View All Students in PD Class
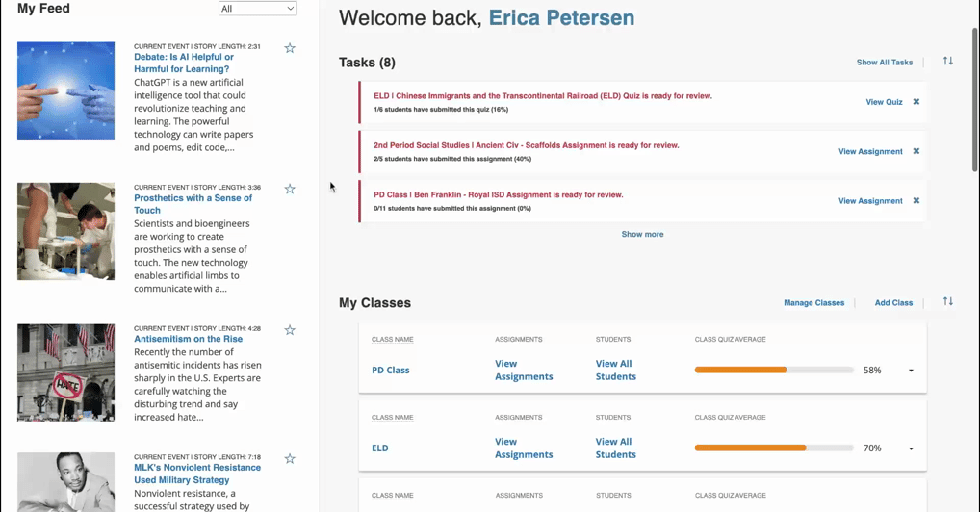Image resolution: width=980 pixels, height=512 pixels. pos(615,371)
